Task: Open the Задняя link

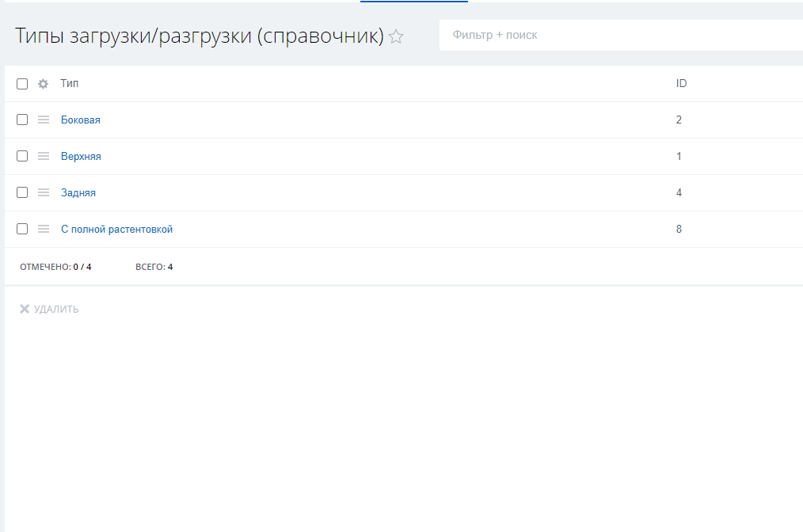Action: pos(78,192)
